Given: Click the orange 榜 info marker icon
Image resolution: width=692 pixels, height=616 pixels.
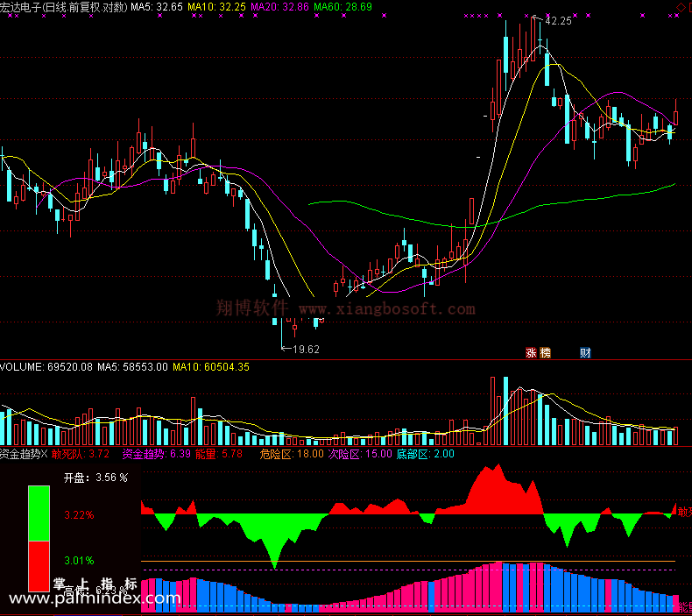Looking at the screenshot, I should point(546,352).
